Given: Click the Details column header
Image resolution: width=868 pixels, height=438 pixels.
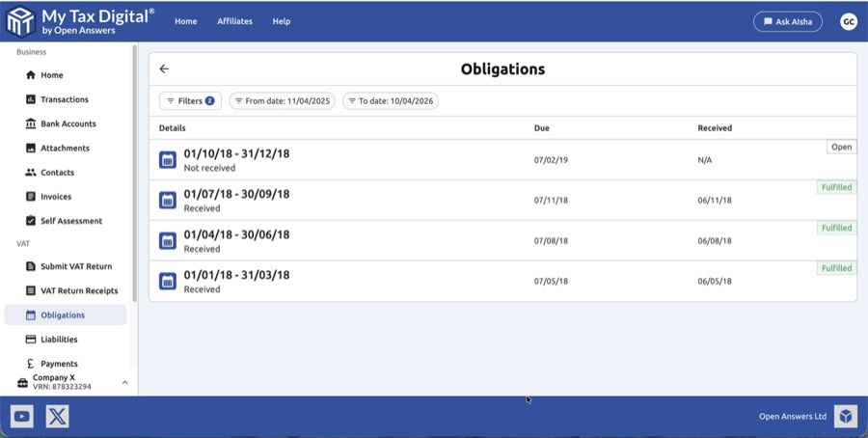Looking at the screenshot, I should point(173,128).
